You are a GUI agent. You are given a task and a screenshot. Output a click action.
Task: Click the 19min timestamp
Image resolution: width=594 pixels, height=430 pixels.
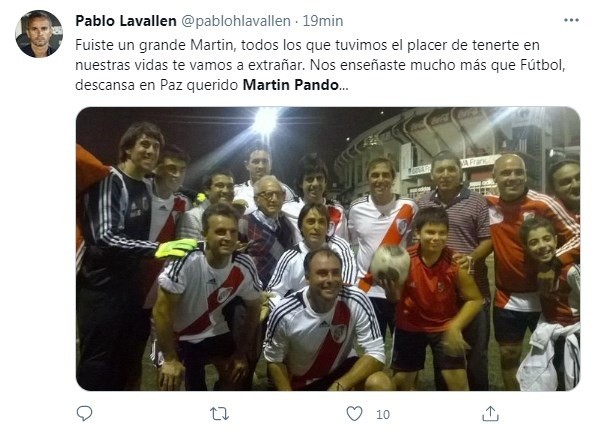(x=323, y=21)
